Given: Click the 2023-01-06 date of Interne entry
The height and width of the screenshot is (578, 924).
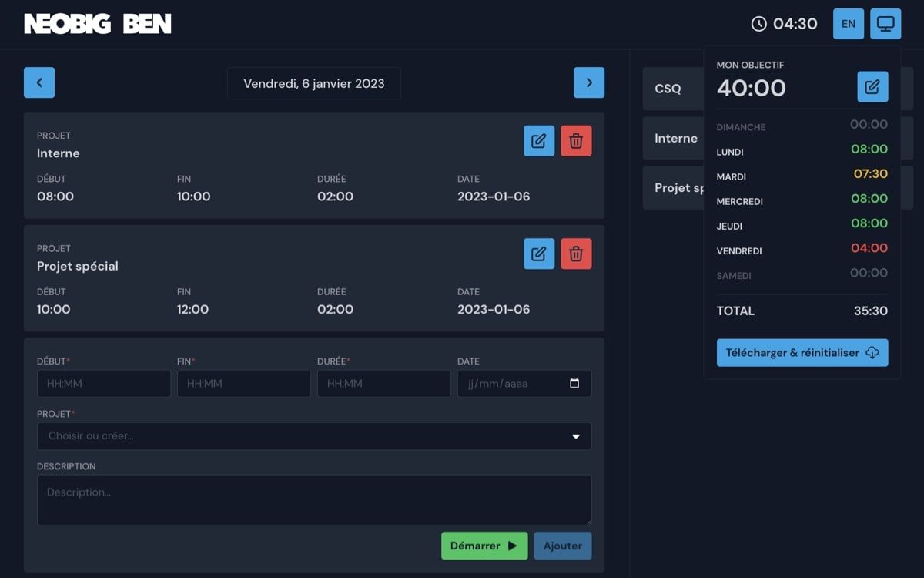Looking at the screenshot, I should pyautogui.click(x=494, y=197).
